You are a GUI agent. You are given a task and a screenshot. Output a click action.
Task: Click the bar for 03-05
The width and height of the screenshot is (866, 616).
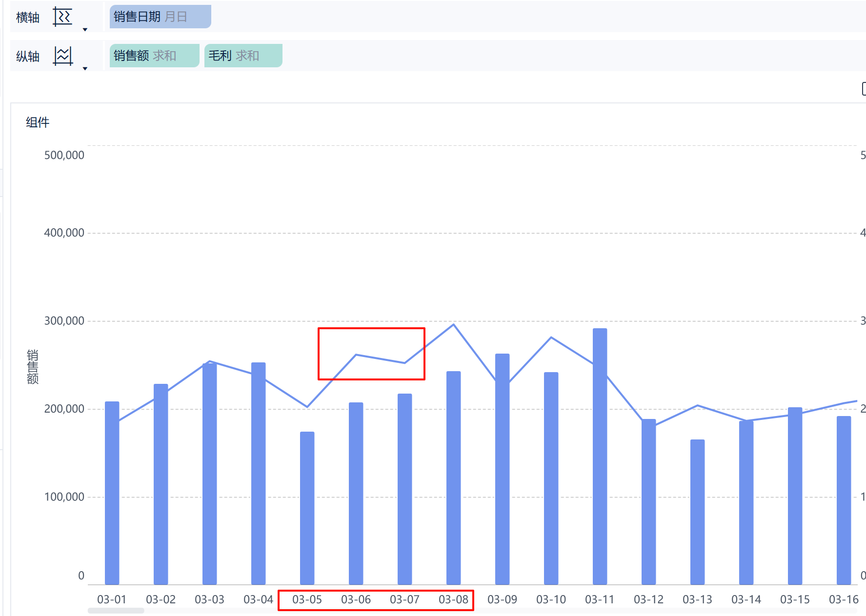click(x=307, y=508)
